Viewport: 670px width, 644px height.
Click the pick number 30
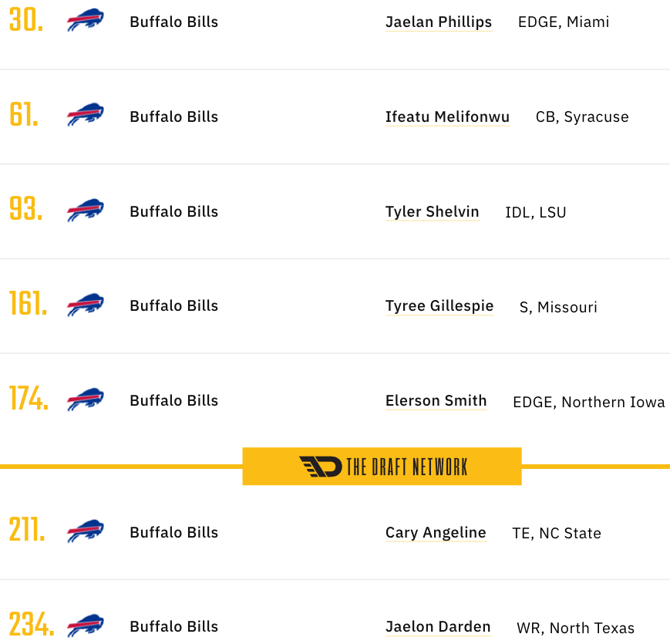tap(26, 20)
